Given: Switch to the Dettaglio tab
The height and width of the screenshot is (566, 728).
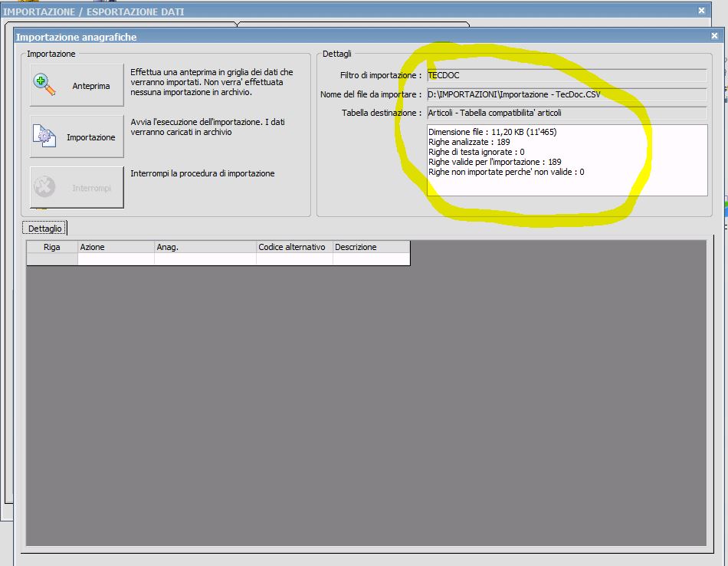Looking at the screenshot, I should [x=44, y=229].
